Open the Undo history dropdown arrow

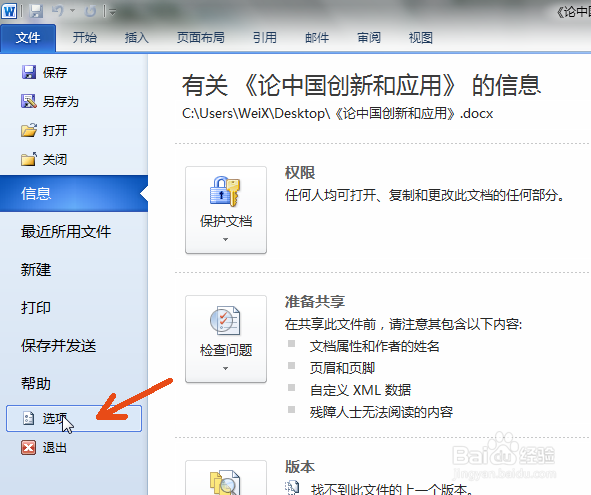[72, 11]
